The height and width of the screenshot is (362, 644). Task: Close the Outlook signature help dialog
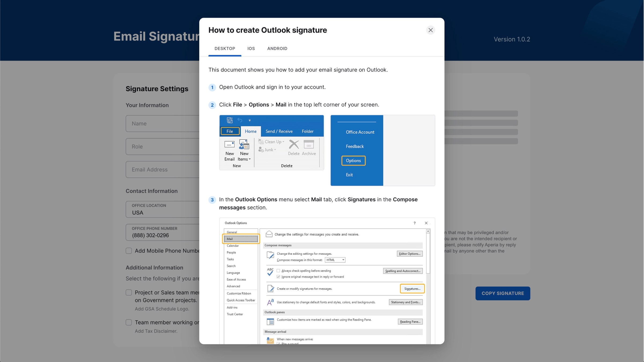[430, 30]
